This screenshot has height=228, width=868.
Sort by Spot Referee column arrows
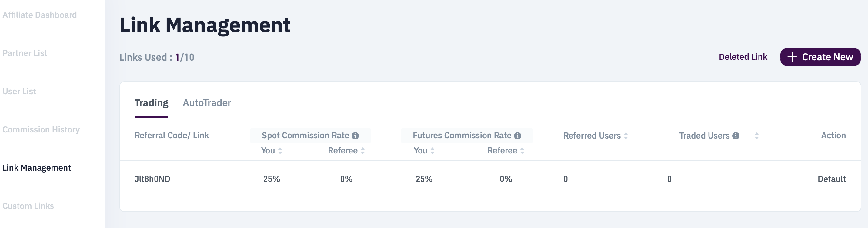(363, 151)
